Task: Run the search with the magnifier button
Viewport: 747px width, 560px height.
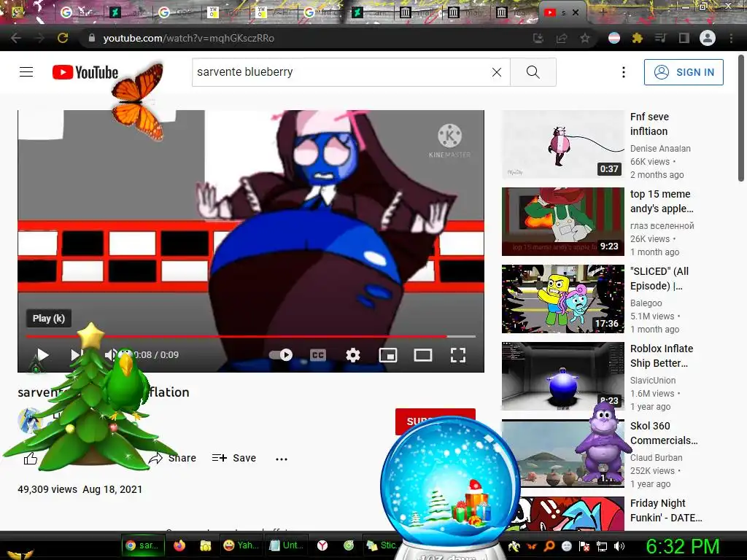Action: (x=533, y=72)
